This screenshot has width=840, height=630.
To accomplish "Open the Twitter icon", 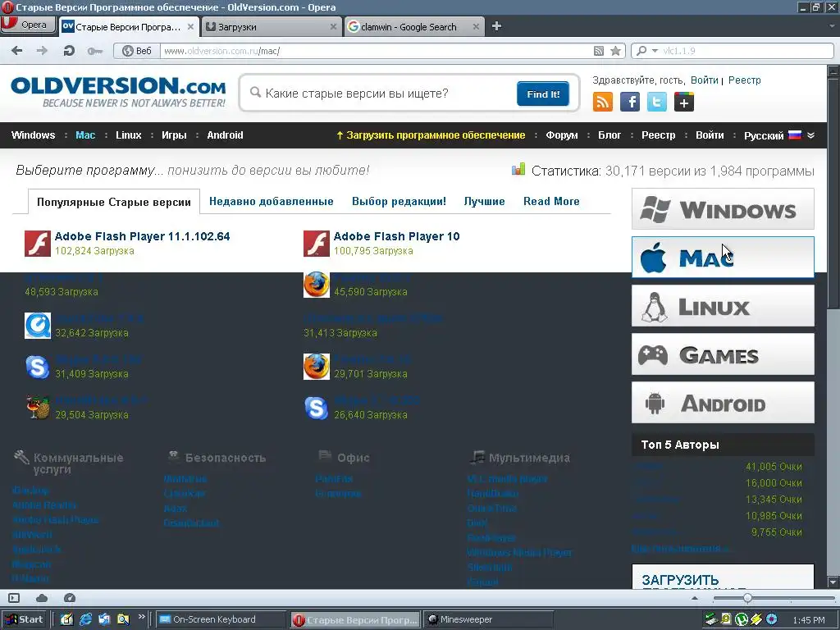I will (657, 102).
